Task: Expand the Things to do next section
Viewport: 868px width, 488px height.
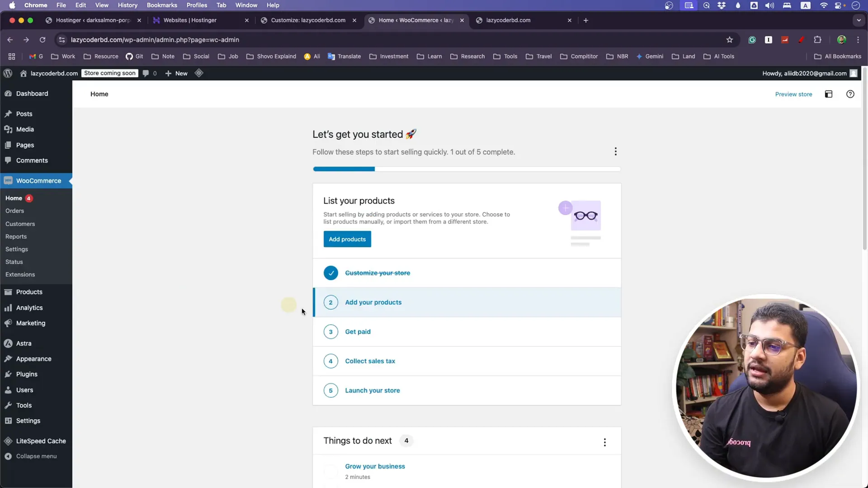Action: [358, 441]
